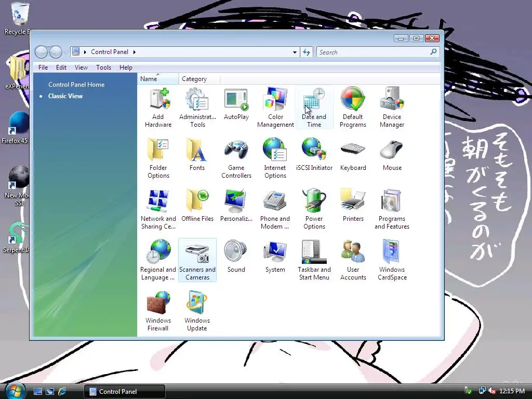Focus the Search input field
The width and height of the screenshot is (532, 399).
pyautogui.click(x=373, y=52)
